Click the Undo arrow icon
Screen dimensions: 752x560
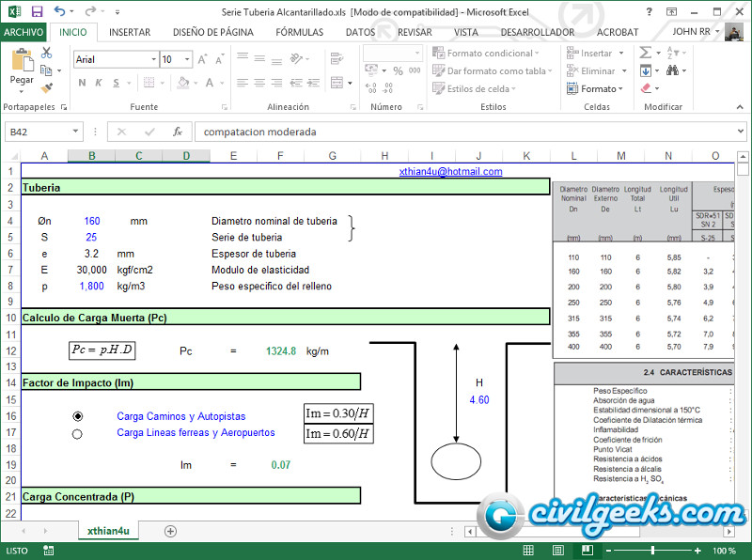point(59,11)
